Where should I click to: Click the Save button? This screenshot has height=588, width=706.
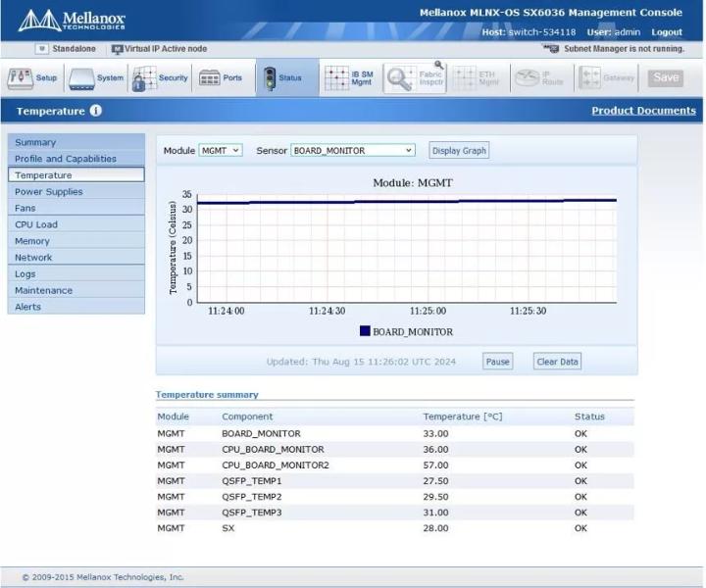click(x=666, y=77)
